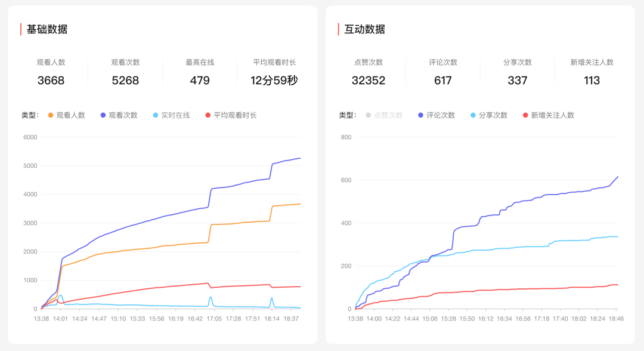This screenshot has height=351, width=644.
Task: Click the 互动数据 panel title
Action: (364, 29)
